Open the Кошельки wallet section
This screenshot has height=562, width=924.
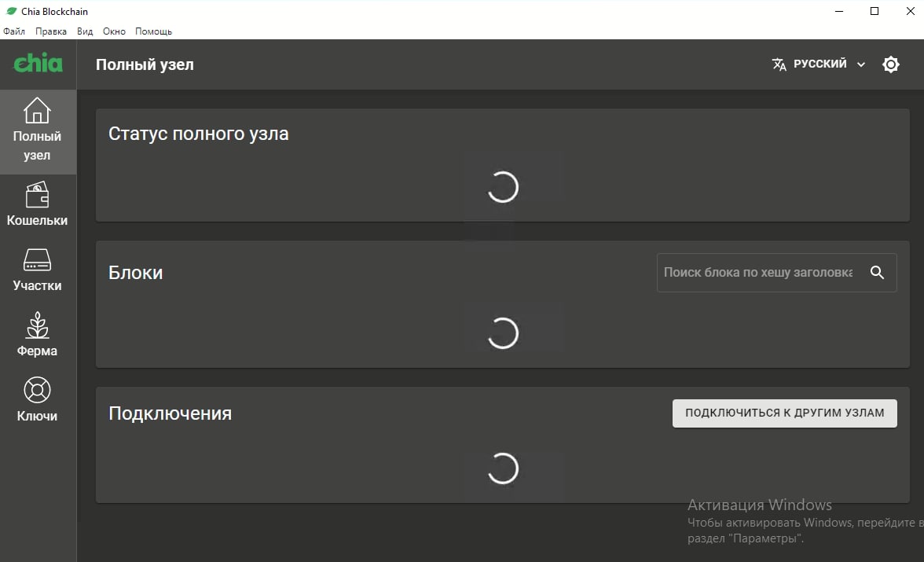[38, 204]
